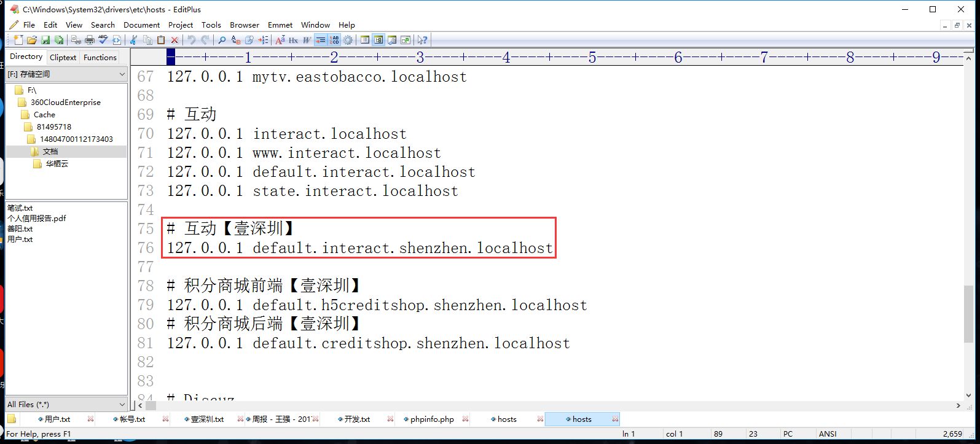Open the Set Font icon
The width and height of the screenshot is (980, 444).
280,40
